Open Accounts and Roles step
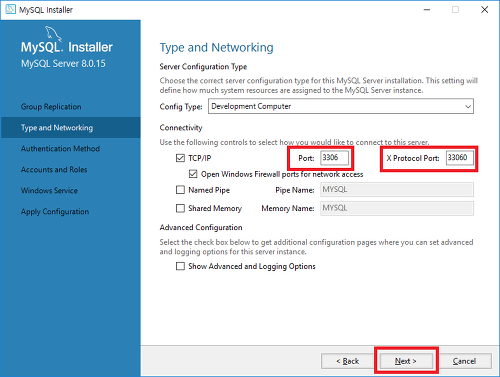Image resolution: width=500 pixels, height=377 pixels. (54, 170)
